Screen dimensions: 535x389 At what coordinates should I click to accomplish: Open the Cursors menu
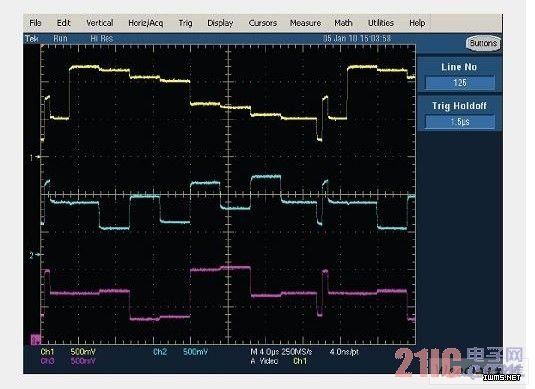(x=263, y=23)
